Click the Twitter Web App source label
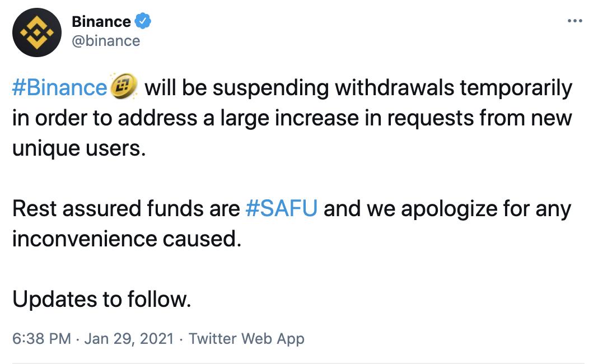Screen dimensions: 598x364 click(246, 339)
